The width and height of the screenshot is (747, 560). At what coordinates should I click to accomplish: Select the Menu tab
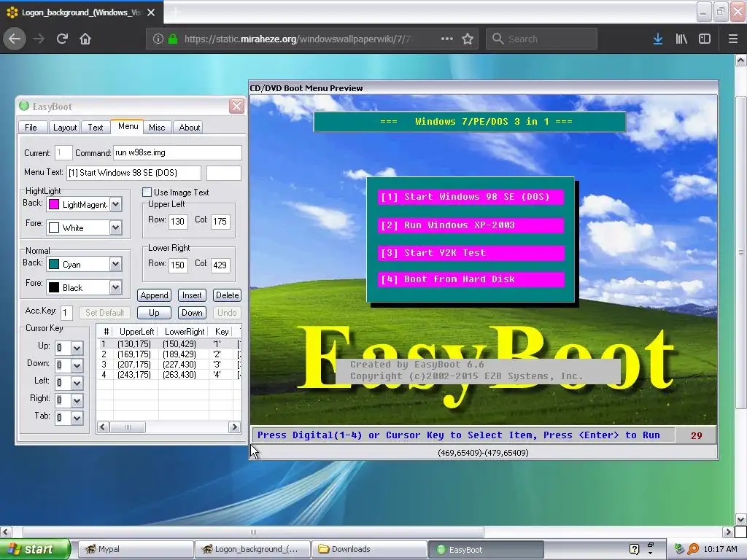click(x=128, y=126)
